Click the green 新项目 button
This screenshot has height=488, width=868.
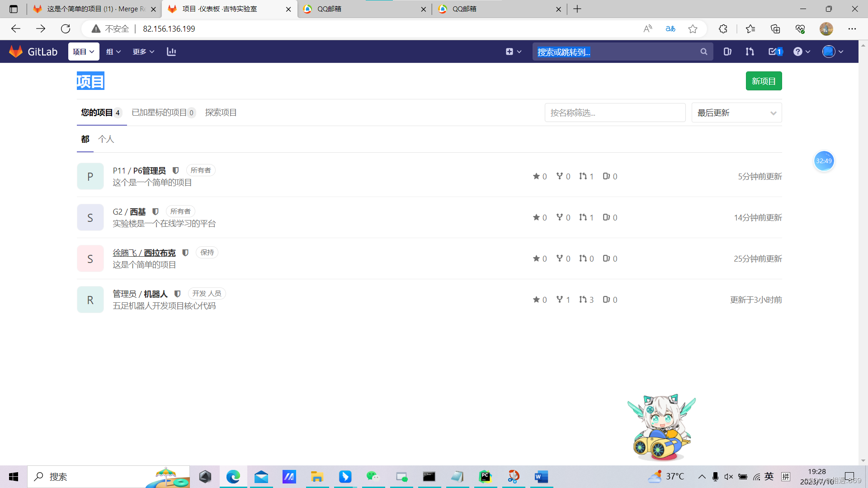point(764,81)
